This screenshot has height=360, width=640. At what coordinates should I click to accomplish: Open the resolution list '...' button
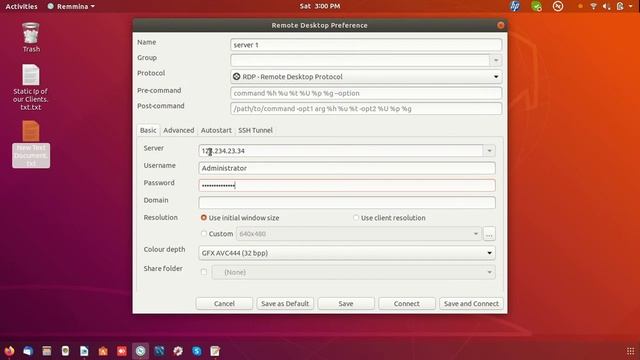[x=489, y=234]
